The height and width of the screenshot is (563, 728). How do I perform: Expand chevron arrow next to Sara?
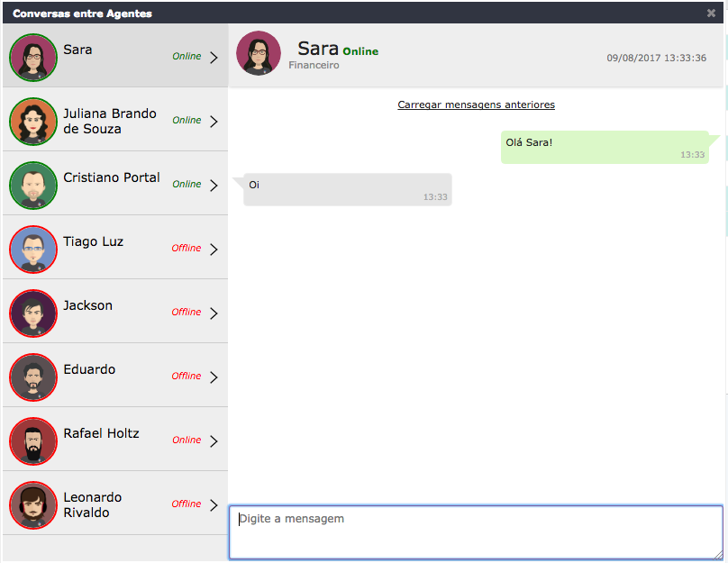[x=214, y=58]
